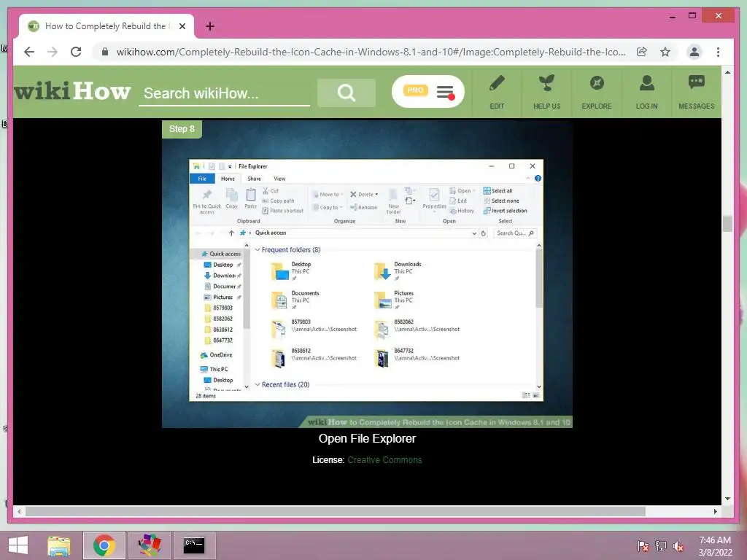The width and height of the screenshot is (747, 560).
Task: Click the Step 8 File Explorer image
Action: [x=367, y=274]
